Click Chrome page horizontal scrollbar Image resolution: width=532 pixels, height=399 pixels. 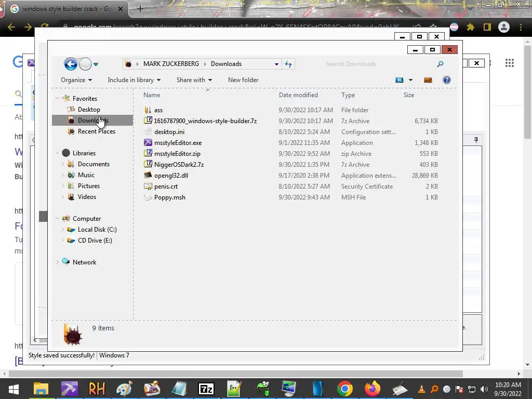(236, 374)
